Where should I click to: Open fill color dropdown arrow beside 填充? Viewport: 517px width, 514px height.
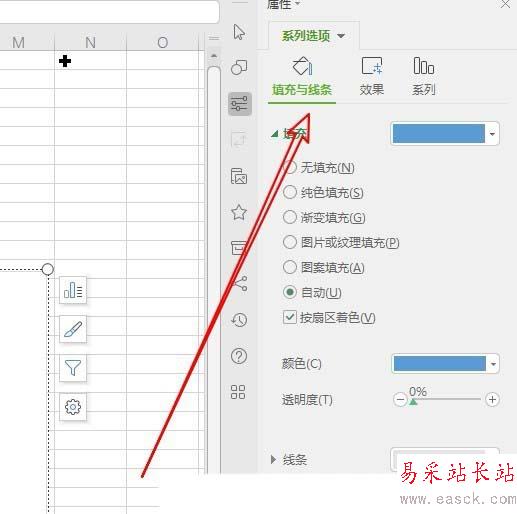(x=492, y=134)
